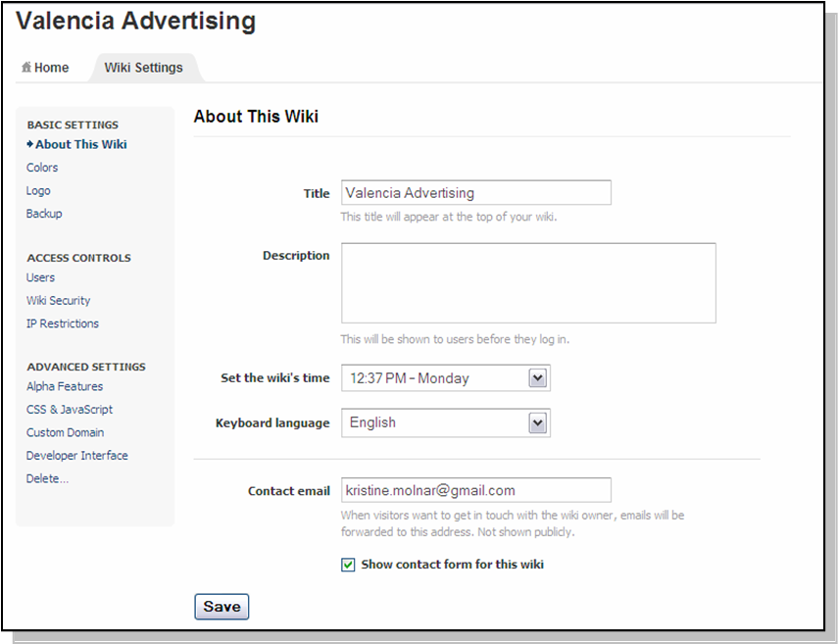The width and height of the screenshot is (838, 644).
Task: Open the Colors settings page
Action: 42,168
